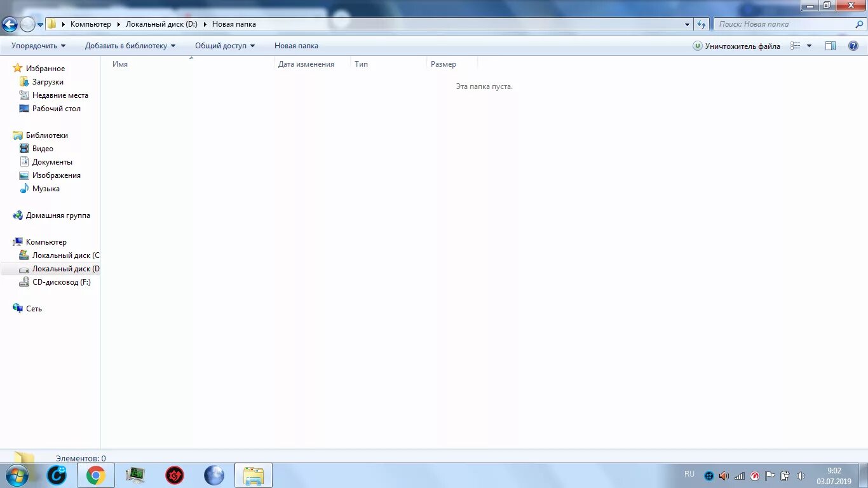This screenshot has width=868, height=488.
Task: Click the orange speaker tray icon
Action: (x=724, y=476)
